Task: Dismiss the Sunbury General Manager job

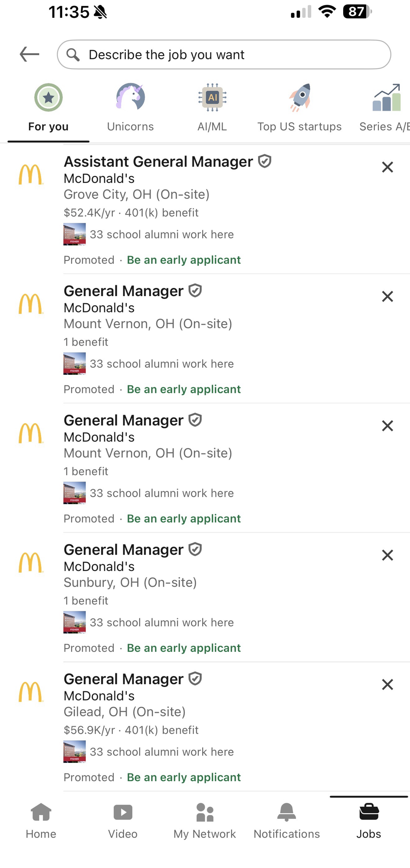Action: tap(387, 555)
